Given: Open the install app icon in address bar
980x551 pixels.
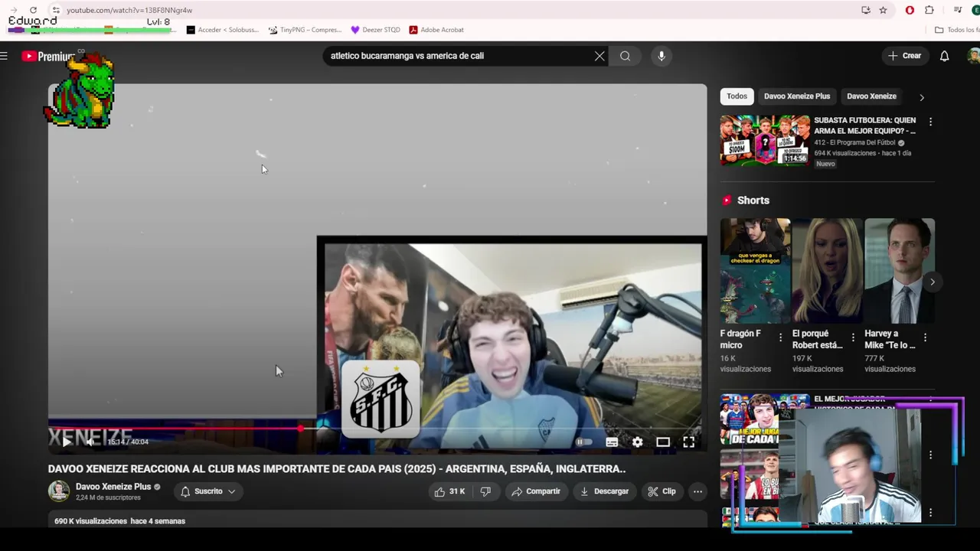Looking at the screenshot, I should coord(866,10).
